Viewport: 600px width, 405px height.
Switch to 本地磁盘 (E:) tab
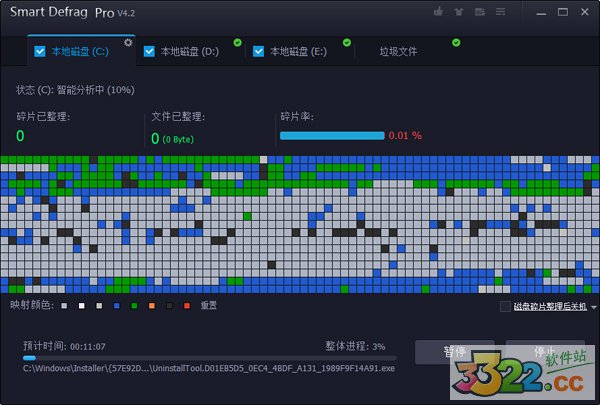[298, 51]
